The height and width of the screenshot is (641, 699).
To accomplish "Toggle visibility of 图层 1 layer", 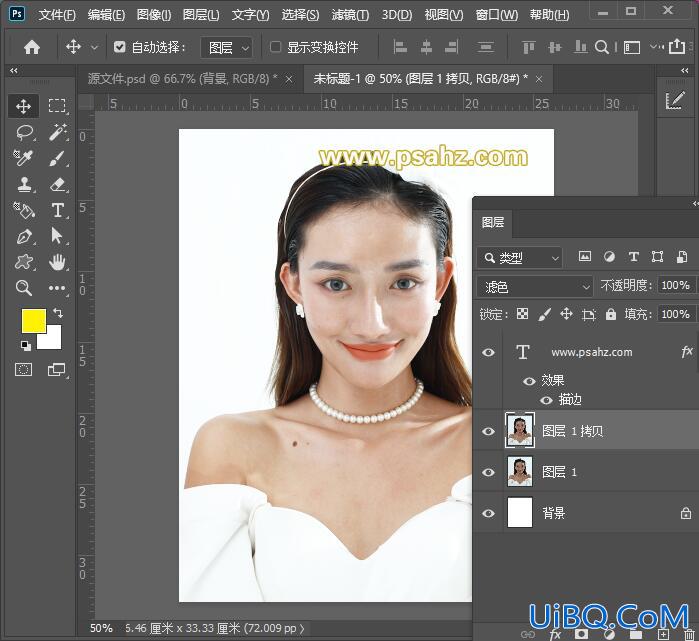I will (489, 472).
